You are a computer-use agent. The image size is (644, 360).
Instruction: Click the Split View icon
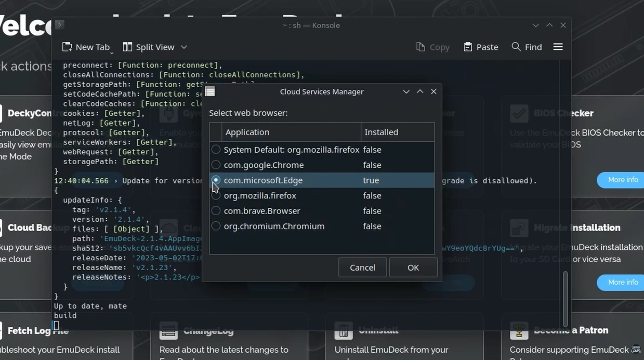[x=127, y=47]
